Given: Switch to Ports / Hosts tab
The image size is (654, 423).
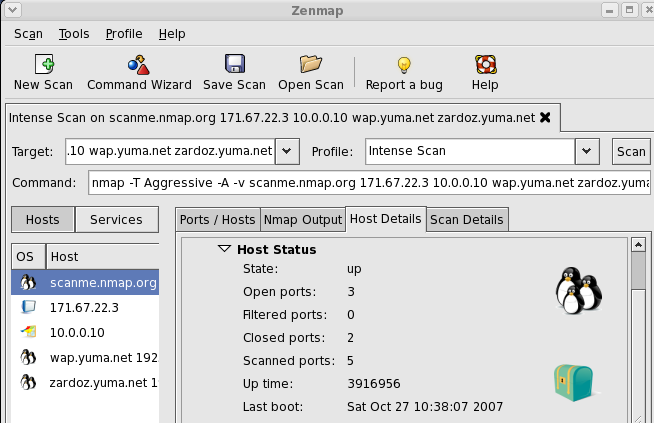Looking at the screenshot, I should coord(217,219).
